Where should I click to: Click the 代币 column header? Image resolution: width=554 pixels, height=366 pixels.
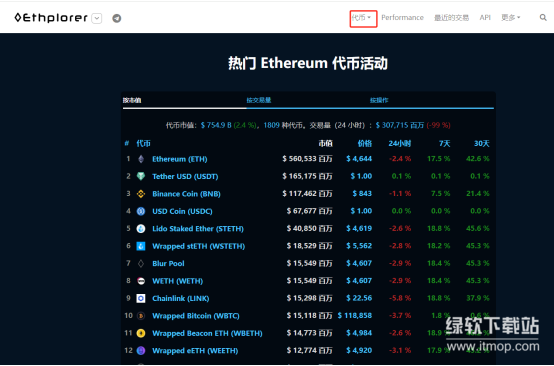tap(143, 143)
